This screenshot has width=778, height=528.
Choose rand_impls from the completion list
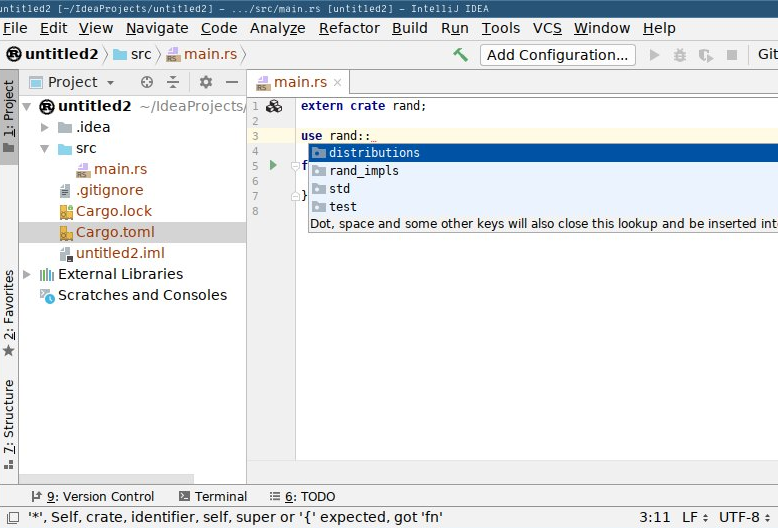(543, 171)
